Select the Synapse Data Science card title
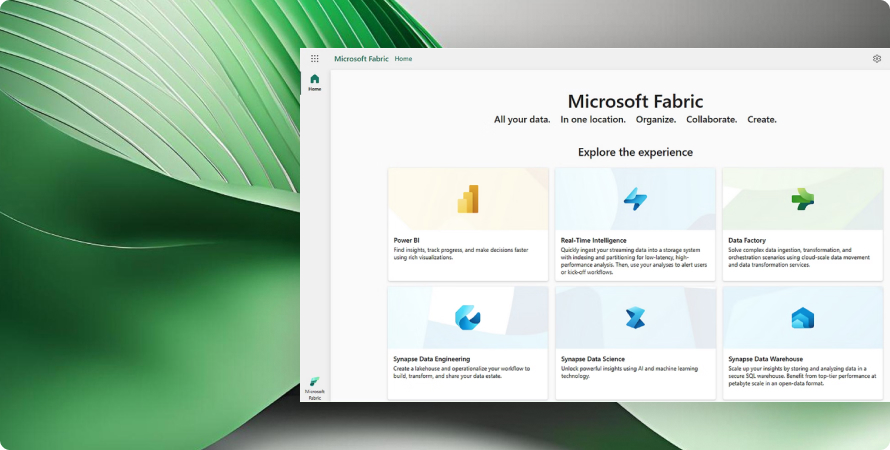This screenshot has height=450, width=890. (593, 358)
